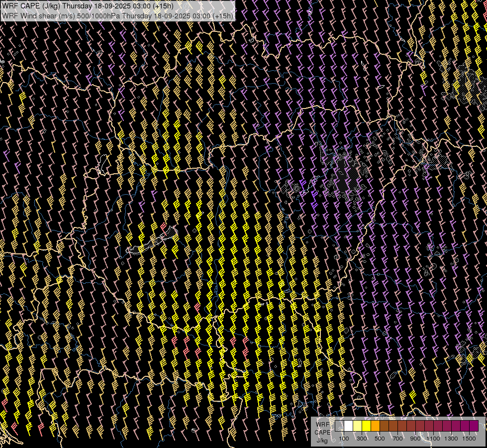Click the 1100 legend tick label

coord(433,439)
